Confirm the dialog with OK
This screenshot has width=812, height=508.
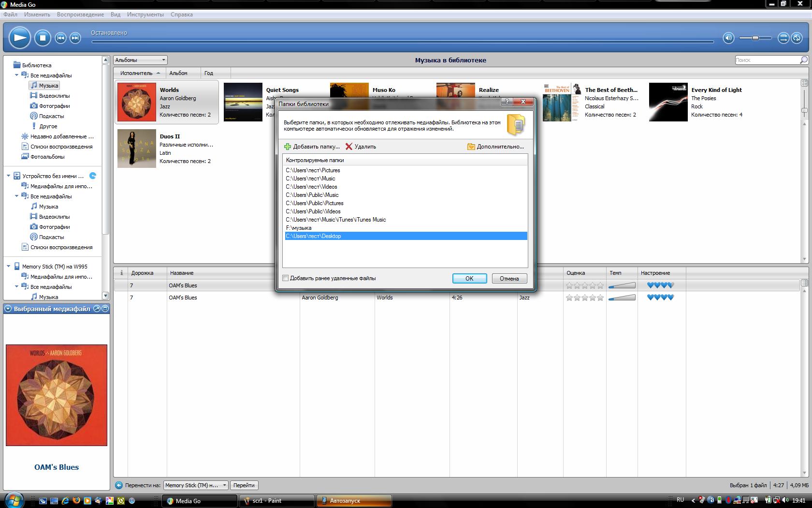[x=469, y=279]
